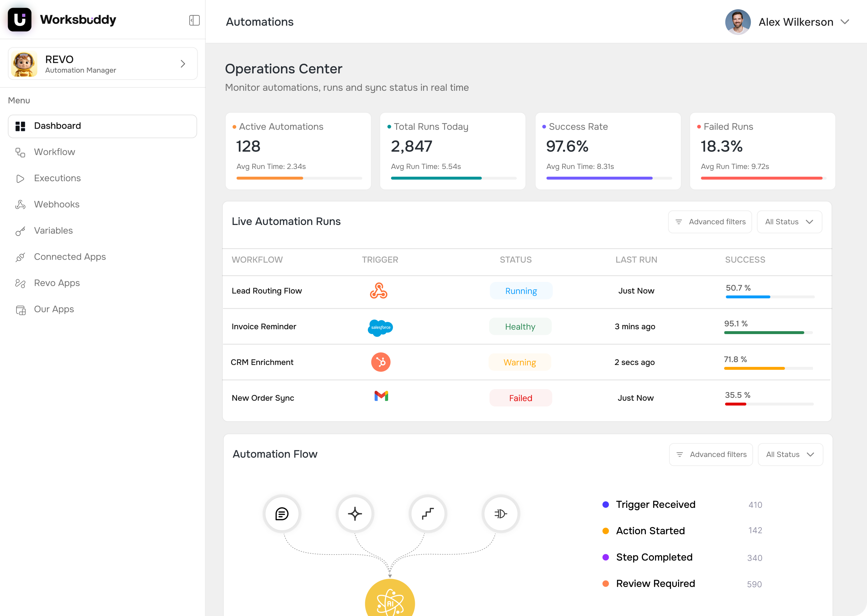Click the STATUS column header

click(x=516, y=260)
